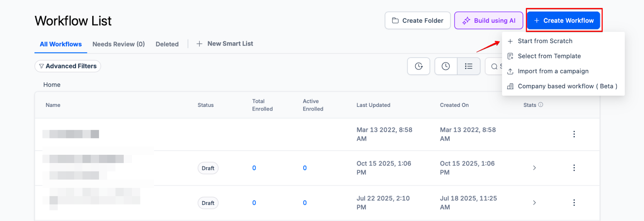Pick Import from a campaign
Screen dimensions: 644x221
pyautogui.click(x=553, y=71)
